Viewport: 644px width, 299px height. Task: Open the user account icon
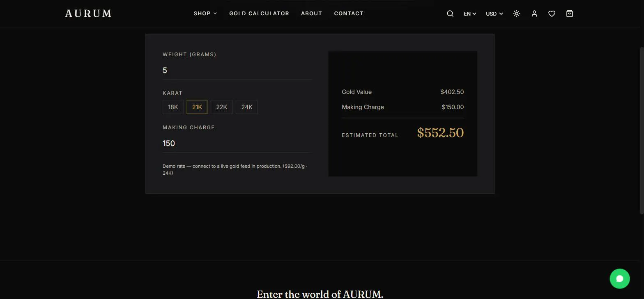point(534,14)
